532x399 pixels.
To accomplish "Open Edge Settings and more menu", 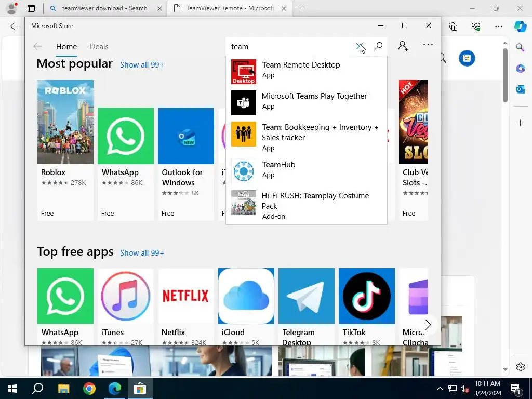I will click(x=498, y=26).
